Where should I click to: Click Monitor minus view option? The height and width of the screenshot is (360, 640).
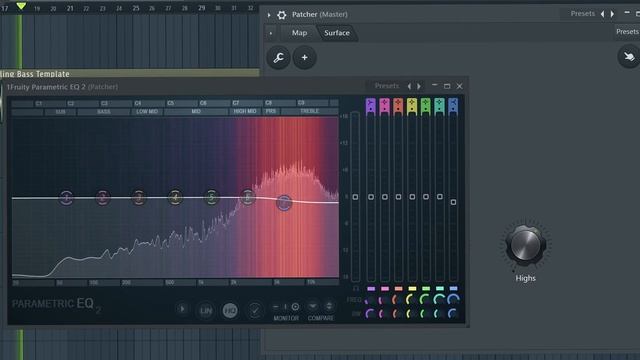pyautogui.click(x=276, y=307)
